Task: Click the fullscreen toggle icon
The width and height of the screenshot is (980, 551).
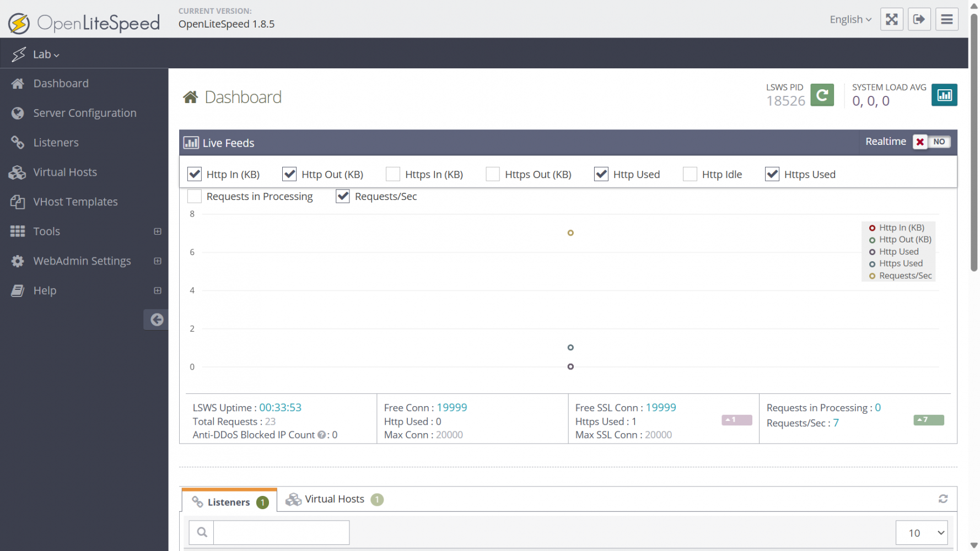Action: tap(891, 19)
